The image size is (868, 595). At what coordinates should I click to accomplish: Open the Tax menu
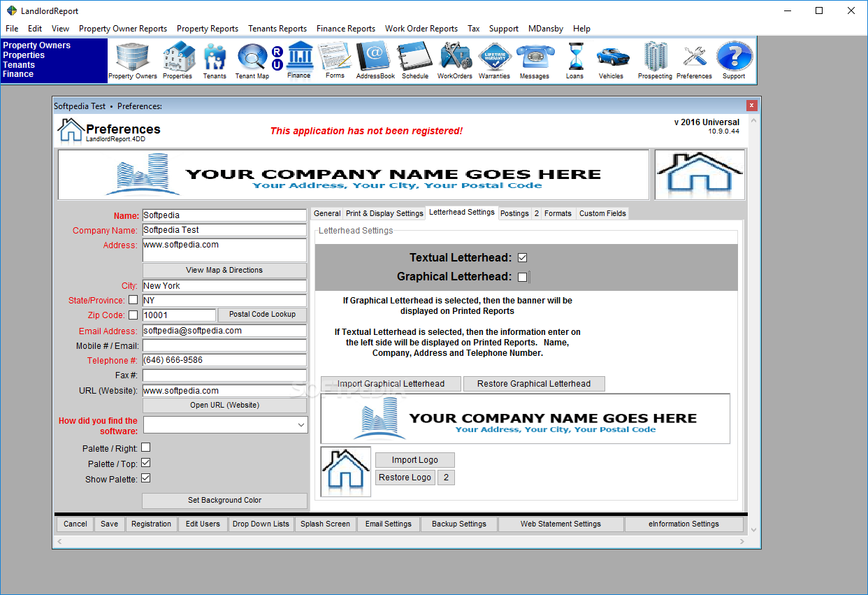pyautogui.click(x=474, y=29)
